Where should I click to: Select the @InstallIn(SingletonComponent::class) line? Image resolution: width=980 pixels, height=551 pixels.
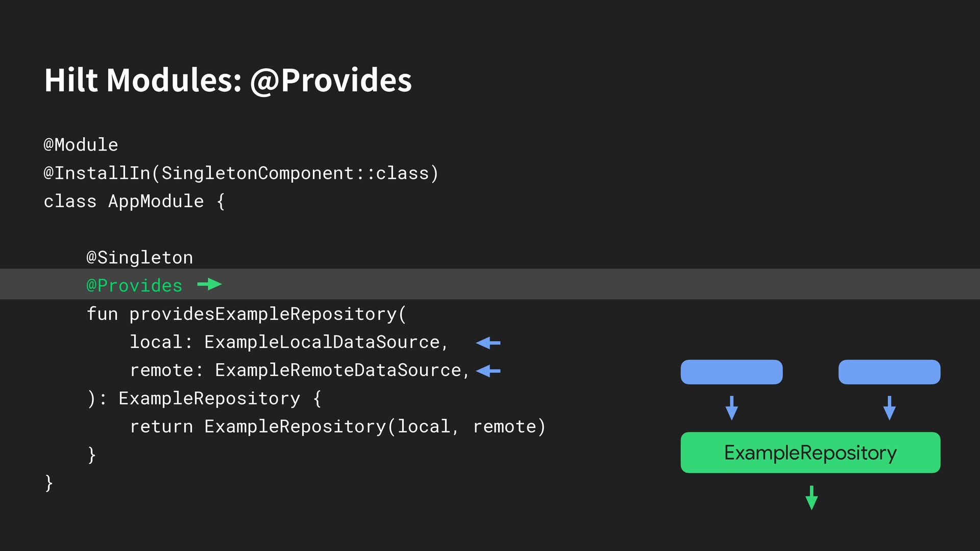pyautogui.click(x=241, y=173)
